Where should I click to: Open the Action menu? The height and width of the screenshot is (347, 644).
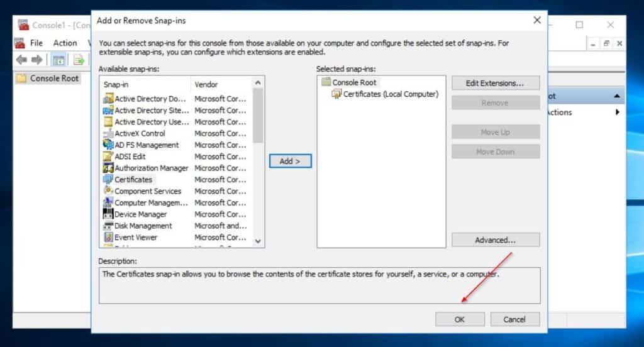tap(65, 43)
